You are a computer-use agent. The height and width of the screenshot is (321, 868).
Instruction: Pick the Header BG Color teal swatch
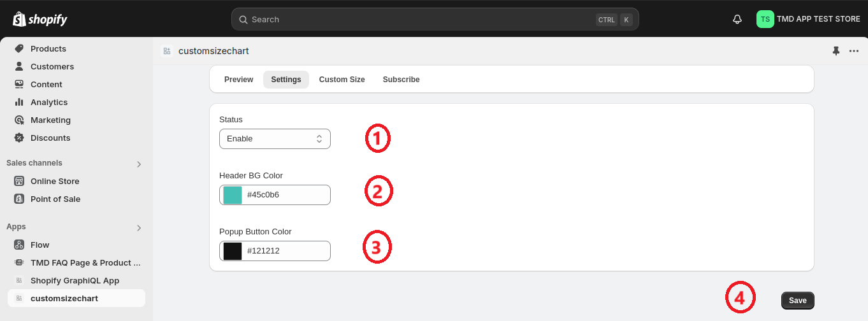[233, 195]
